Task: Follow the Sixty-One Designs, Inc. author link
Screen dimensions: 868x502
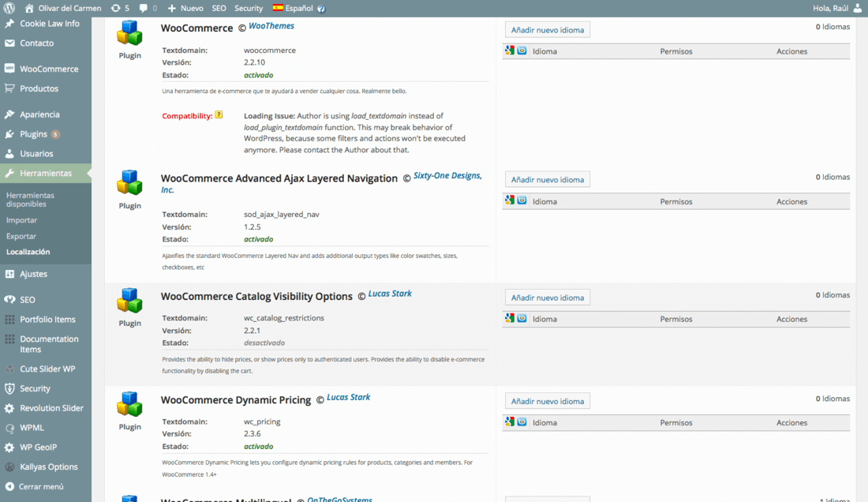Action: coord(448,176)
